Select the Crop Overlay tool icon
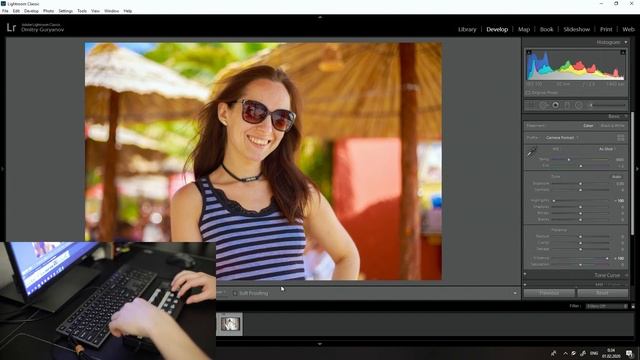The image size is (640, 360). [x=531, y=105]
